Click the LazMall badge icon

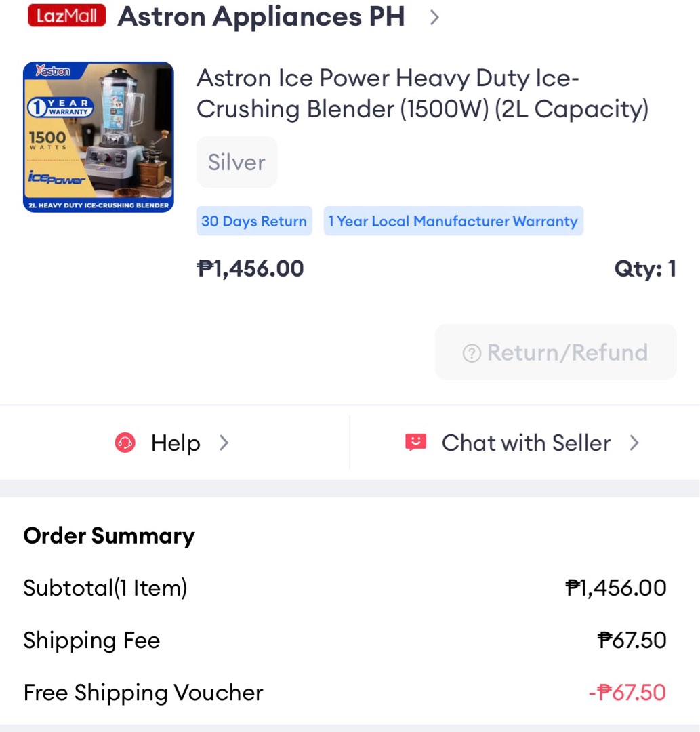(x=66, y=16)
